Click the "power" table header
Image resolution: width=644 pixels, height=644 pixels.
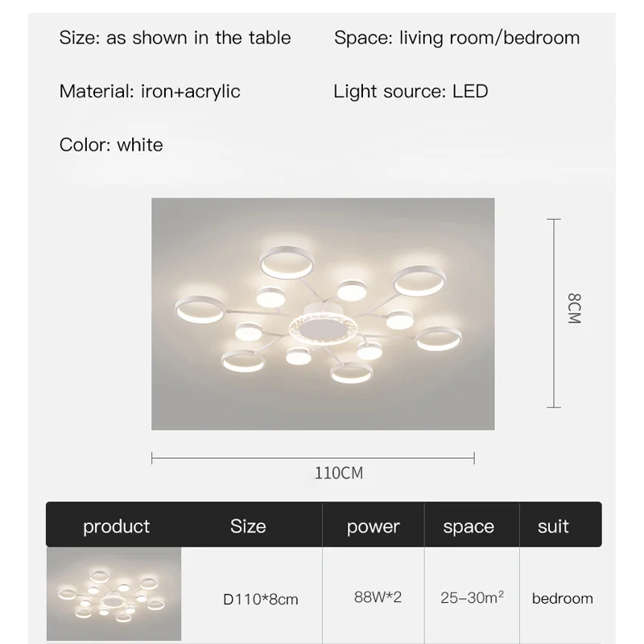(x=373, y=527)
